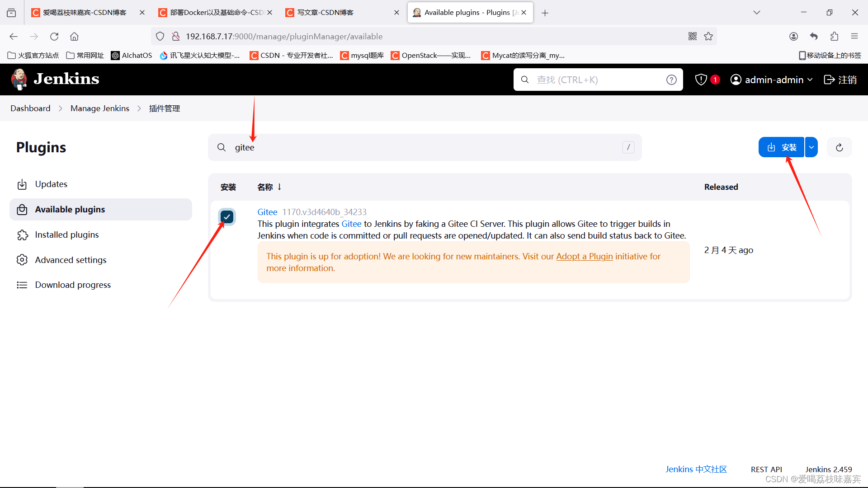This screenshot has height=488, width=868.
Task: Open the OpenStack bookmark
Action: 431,55
